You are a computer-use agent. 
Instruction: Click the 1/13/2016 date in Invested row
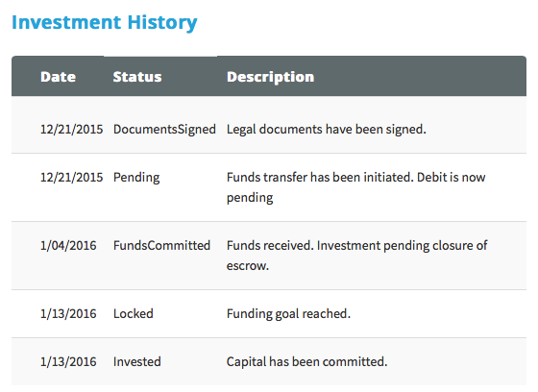pos(68,361)
